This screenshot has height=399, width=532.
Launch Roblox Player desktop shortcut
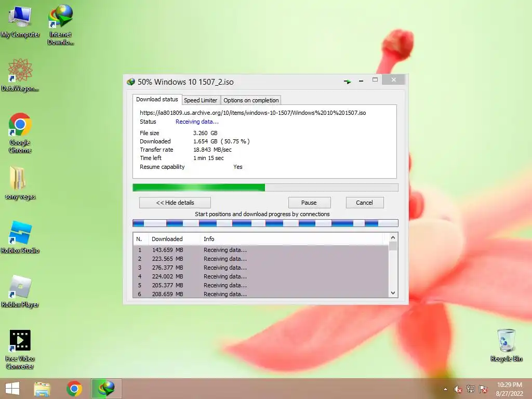[20, 291]
